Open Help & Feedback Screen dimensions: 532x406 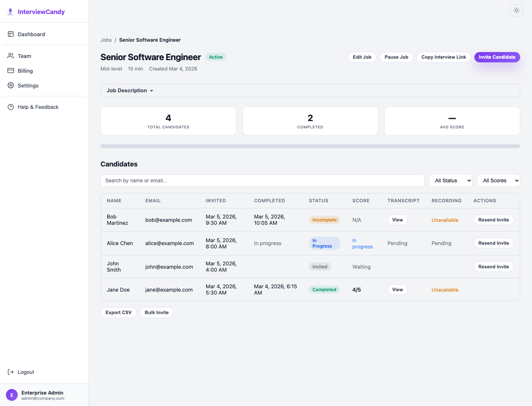point(44,107)
